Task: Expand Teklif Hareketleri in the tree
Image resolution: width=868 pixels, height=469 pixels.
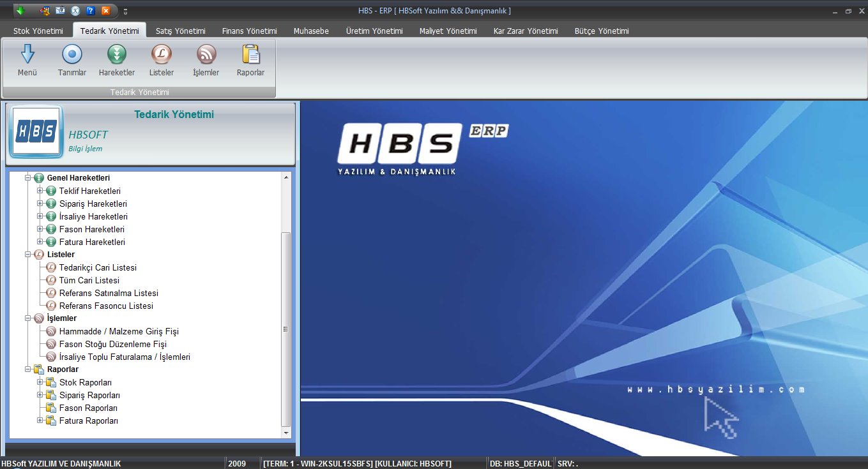Action: (40, 191)
